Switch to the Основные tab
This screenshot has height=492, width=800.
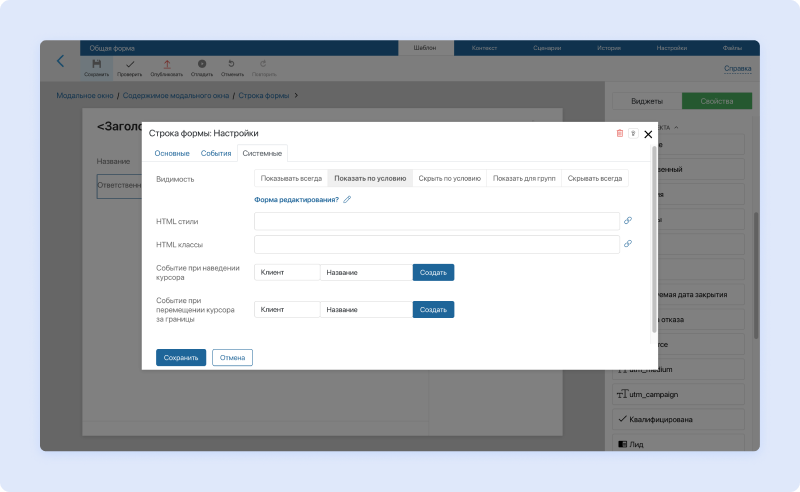pyautogui.click(x=172, y=153)
